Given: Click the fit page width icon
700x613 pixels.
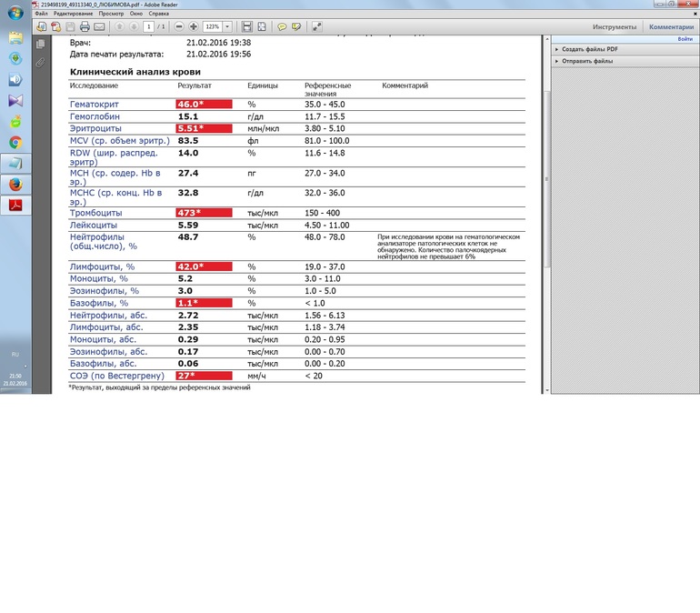Looking at the screenshot, I should click(247, 27).
